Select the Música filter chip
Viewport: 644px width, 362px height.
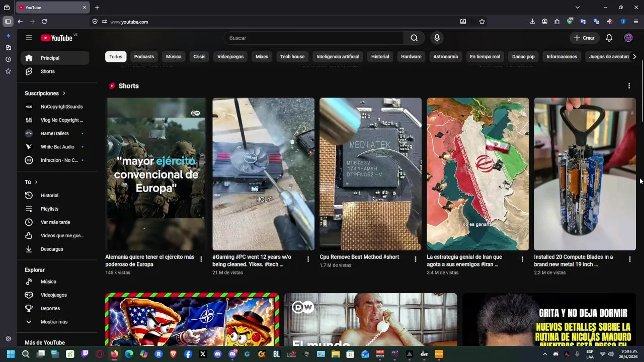(174, 57)
